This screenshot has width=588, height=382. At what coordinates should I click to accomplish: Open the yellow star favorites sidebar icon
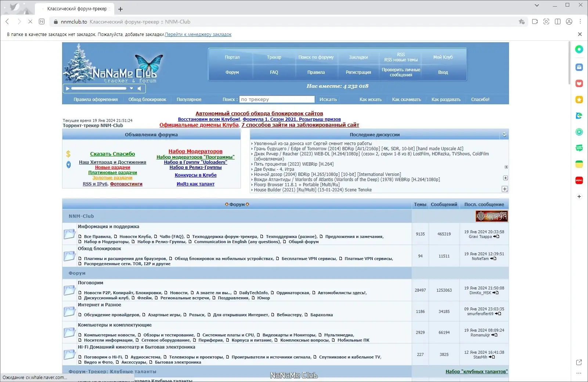click(x=579, y=100)
